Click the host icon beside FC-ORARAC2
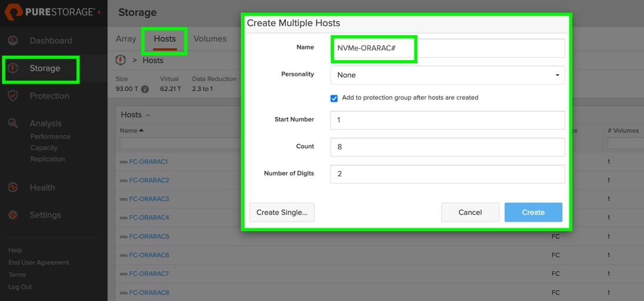 tap(124, 180)
